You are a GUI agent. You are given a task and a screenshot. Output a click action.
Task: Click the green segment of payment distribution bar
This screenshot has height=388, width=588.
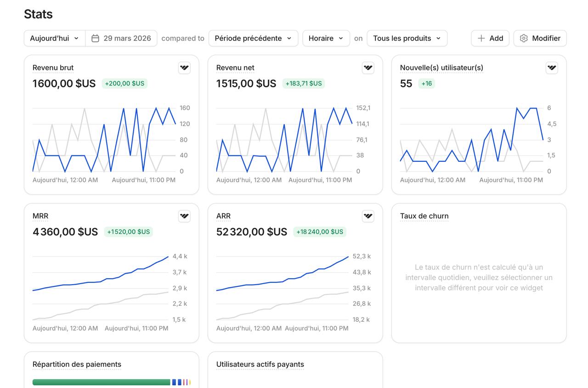click(101, 382)
